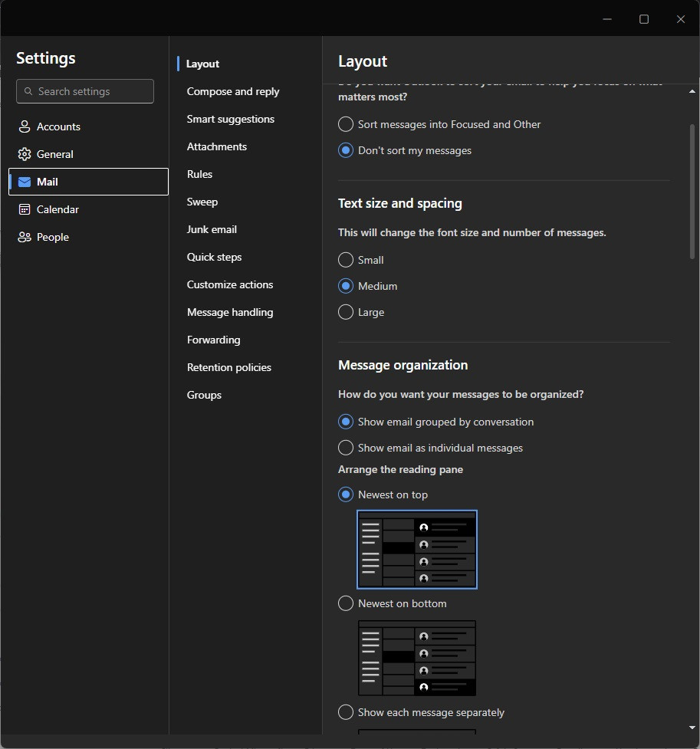Click the Accounts person icon
This screenshot has width=700, height=749.
pyautogui.click(x=25, y=126)
